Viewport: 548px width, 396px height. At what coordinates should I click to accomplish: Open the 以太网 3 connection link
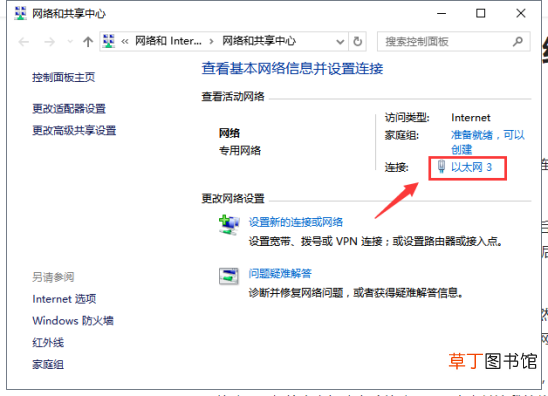471,167
